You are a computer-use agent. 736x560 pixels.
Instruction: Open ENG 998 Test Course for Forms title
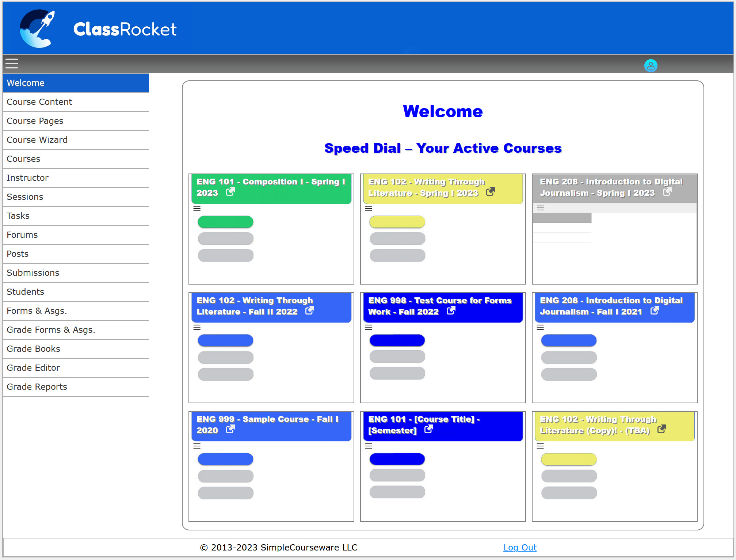[x=439, y=301]
